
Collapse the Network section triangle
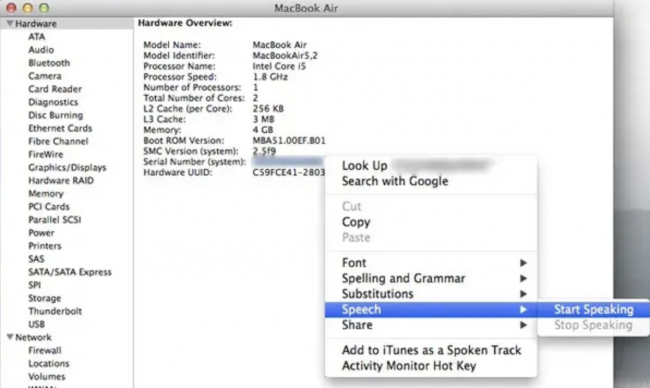[10, 337]
